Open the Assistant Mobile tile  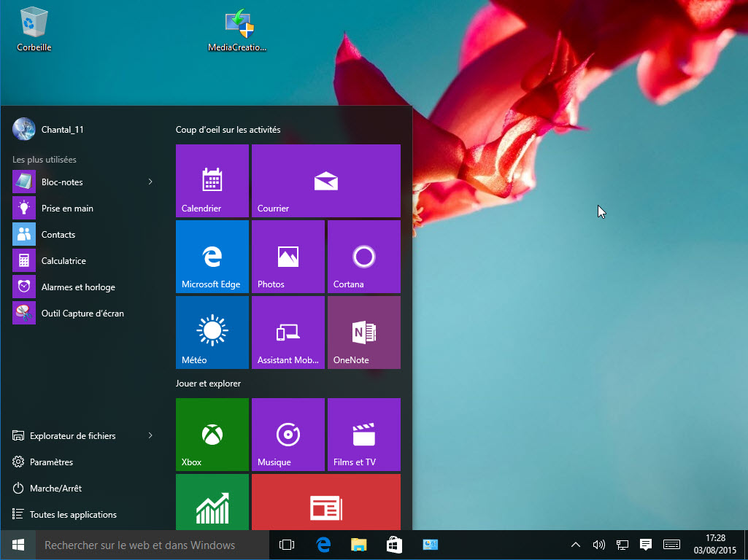(288, 332)
